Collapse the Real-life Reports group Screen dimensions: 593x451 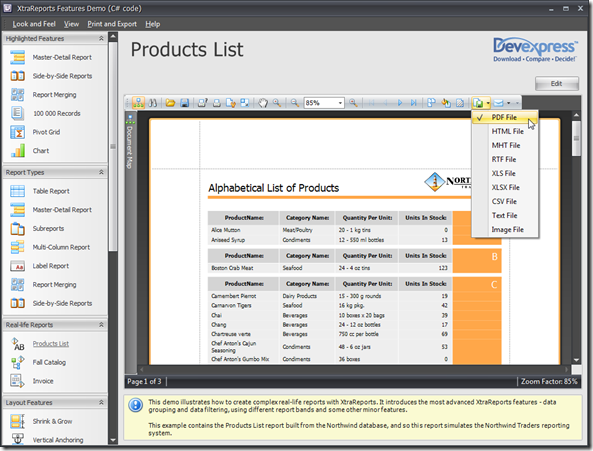click(101, 325)
